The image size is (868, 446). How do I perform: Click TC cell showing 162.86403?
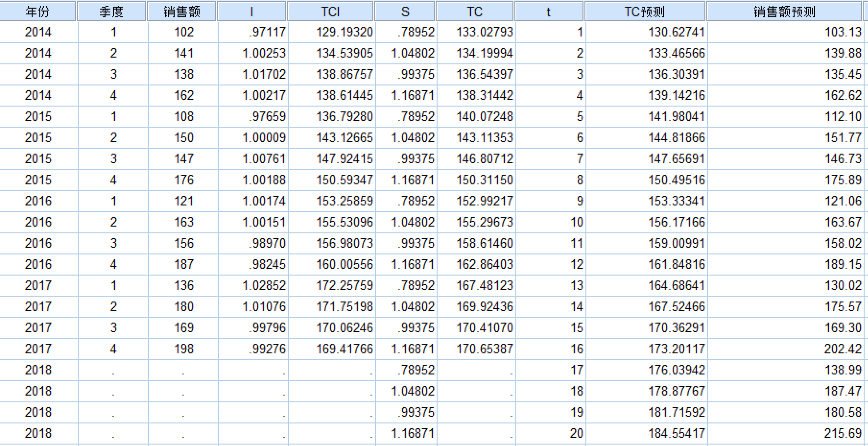476,265
